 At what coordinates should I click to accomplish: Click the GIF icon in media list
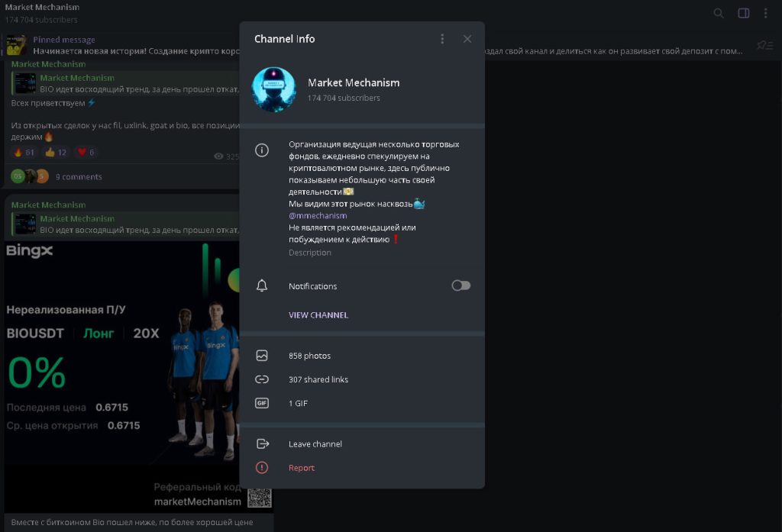pyautogui.click(x=262, y=403)
